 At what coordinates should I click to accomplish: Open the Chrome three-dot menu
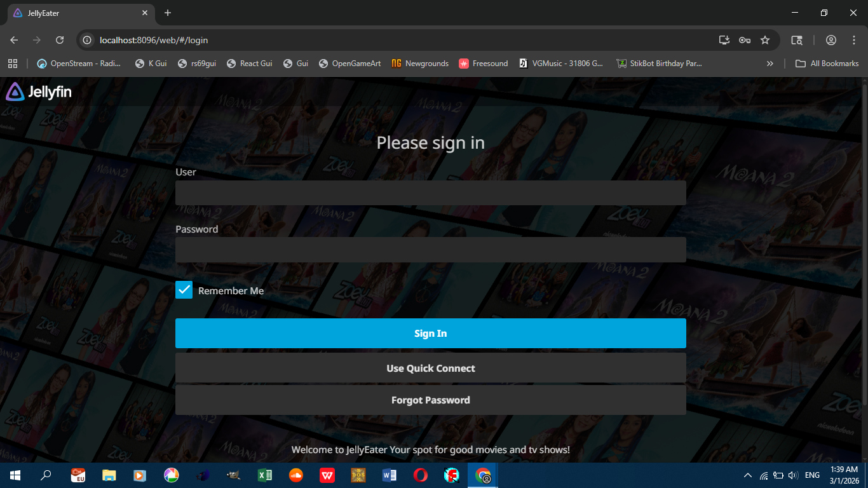click(x=854, y=39)
